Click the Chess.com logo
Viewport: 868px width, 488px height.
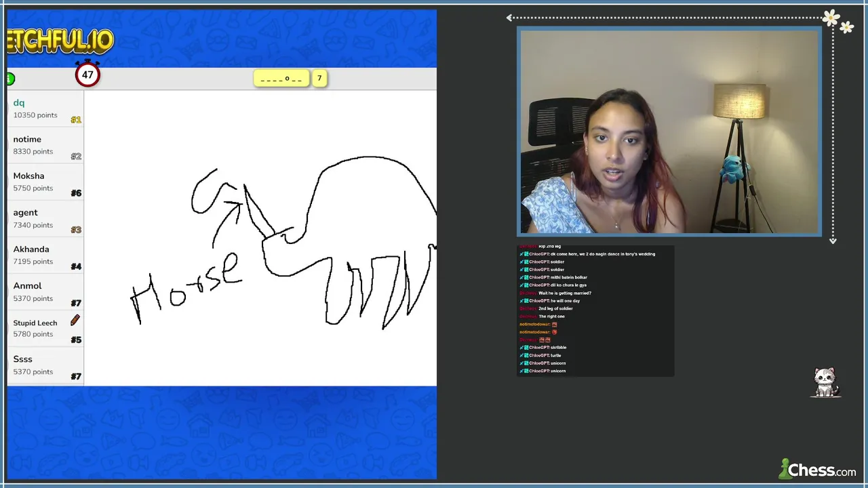click(x=817, y=469)
